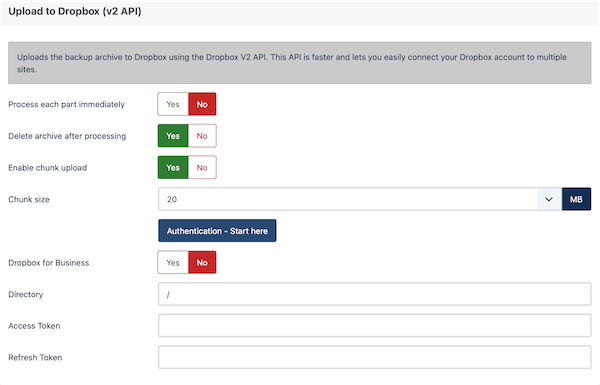Viewport: 600px width, 385px height.
Task: Click the Upload to Dropbox (v2 API) heading
Action: 75,11
